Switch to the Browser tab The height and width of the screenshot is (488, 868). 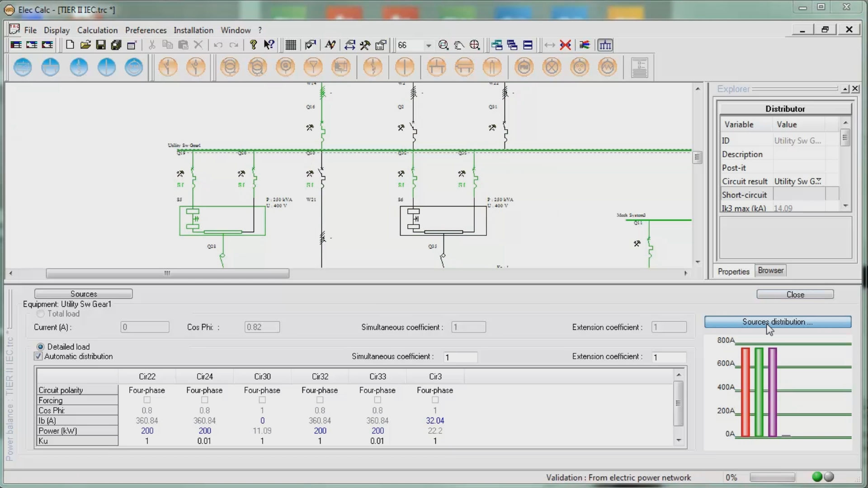(x=770, y=270)
